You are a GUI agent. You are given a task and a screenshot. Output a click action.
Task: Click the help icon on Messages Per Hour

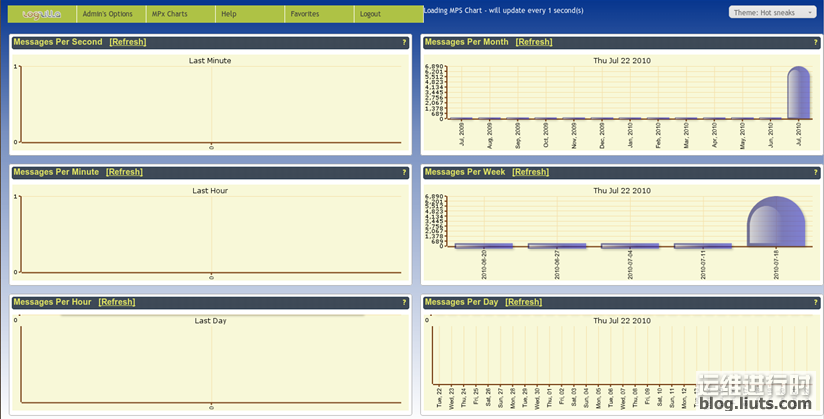pos(404,302)
